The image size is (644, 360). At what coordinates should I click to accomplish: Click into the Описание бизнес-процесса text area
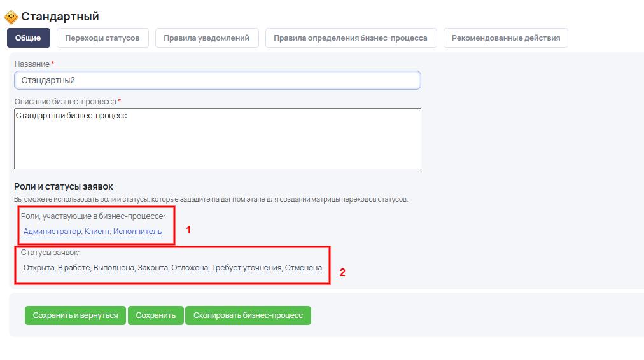point(217,139)
